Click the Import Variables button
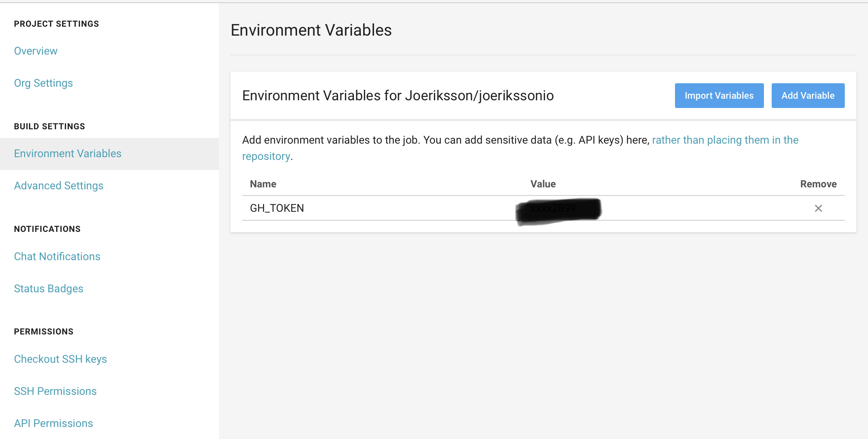The width and height of the screenshot is (868, 439). pos(719,95)
